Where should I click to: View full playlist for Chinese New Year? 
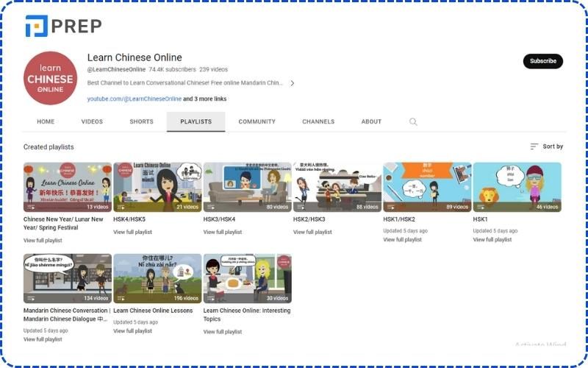point(43,241)
